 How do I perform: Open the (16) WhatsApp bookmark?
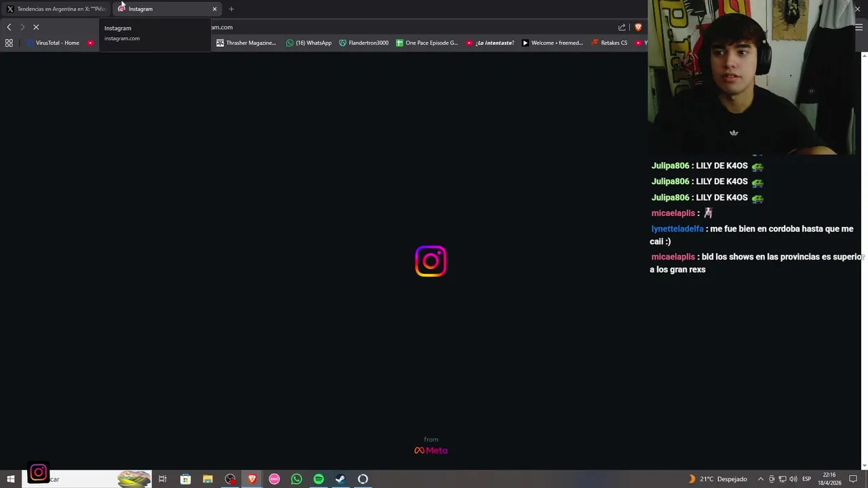click(309, 43)
